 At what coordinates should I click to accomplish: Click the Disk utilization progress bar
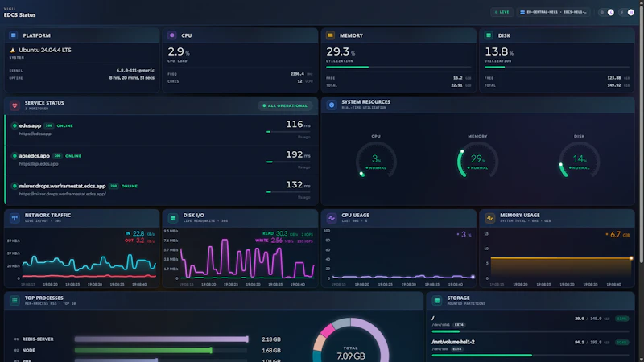[x=556, y=67]
